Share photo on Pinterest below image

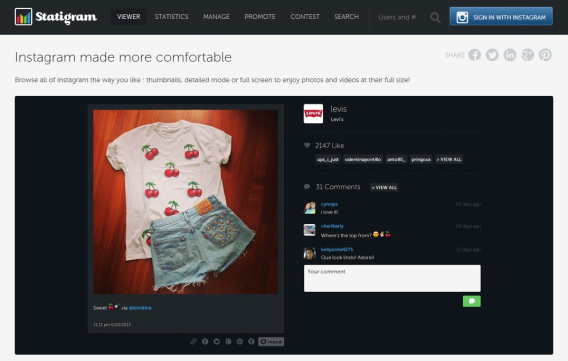tap(240, 341)
